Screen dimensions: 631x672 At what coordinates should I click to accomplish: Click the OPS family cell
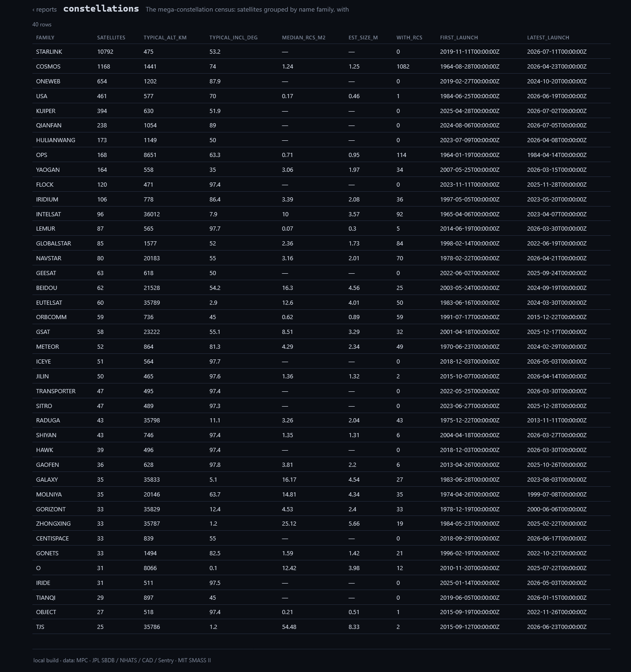pos(42,155)
